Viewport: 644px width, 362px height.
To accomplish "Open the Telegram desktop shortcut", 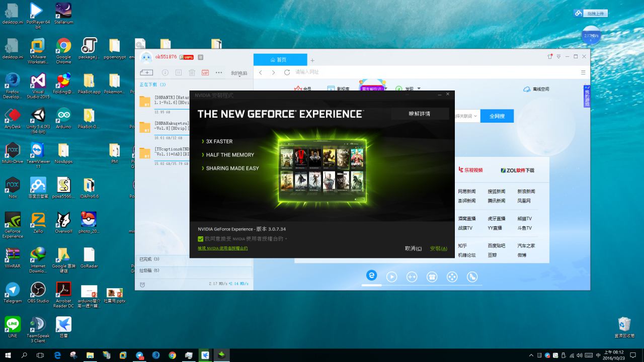I will pos(13,293).
